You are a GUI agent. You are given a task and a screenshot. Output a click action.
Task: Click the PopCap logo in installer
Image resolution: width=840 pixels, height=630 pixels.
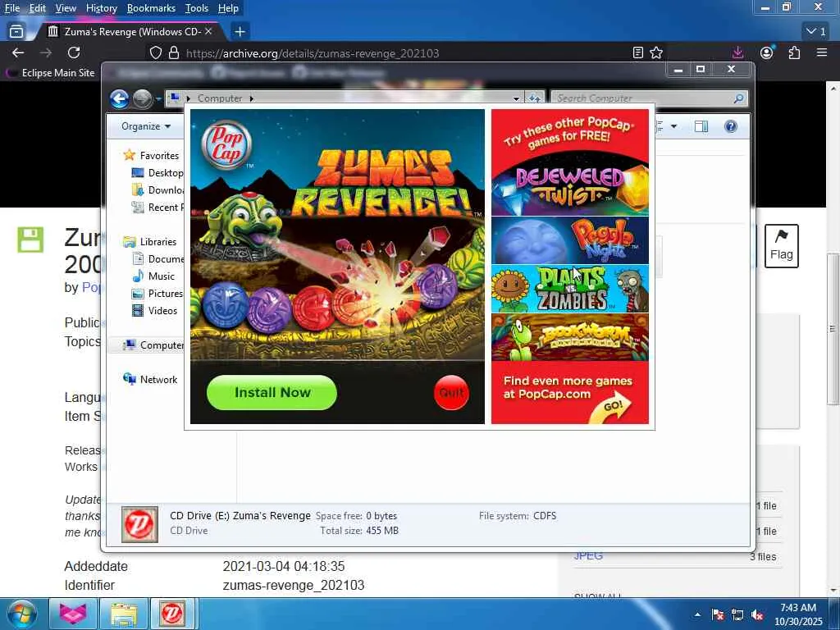[x=226, y=144]
